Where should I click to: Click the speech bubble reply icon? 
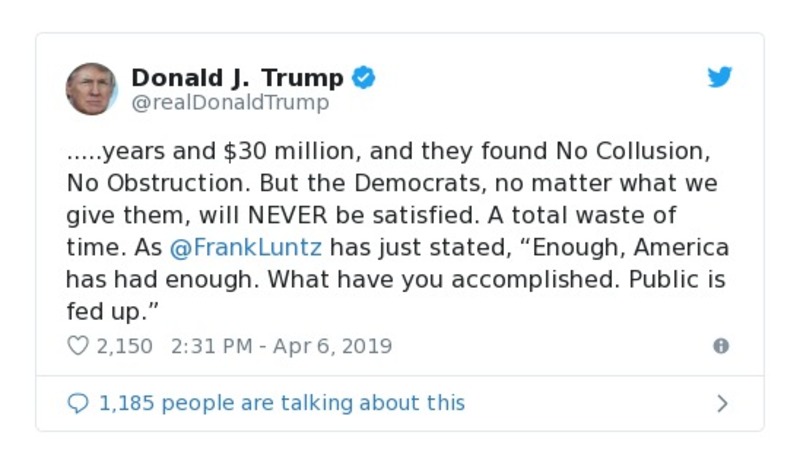pyautogui.click(x=78, y=403)
